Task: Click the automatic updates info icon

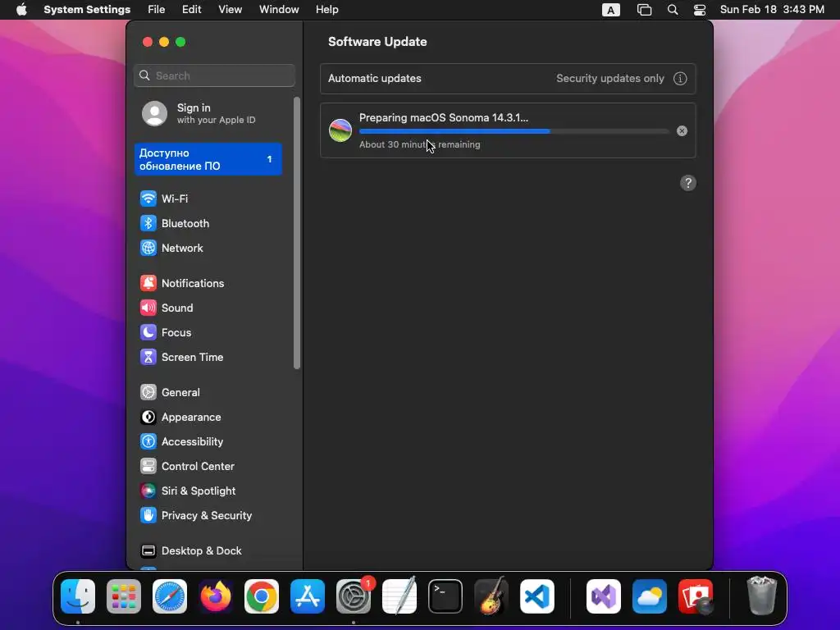Action: [x=680, y=79]
